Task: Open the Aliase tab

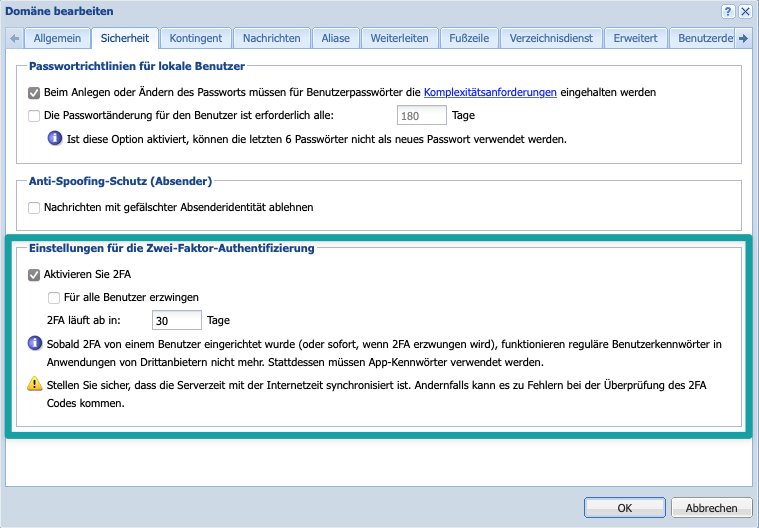Action: coord(335,38)
